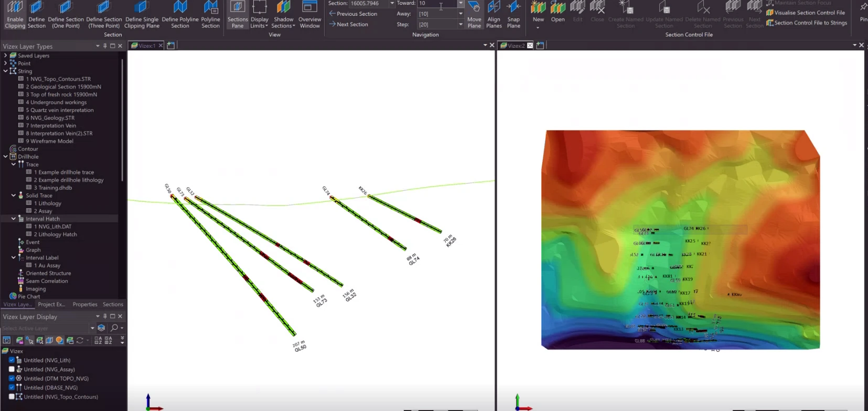Select the Snap Plane tool

(x=513, y=15)
